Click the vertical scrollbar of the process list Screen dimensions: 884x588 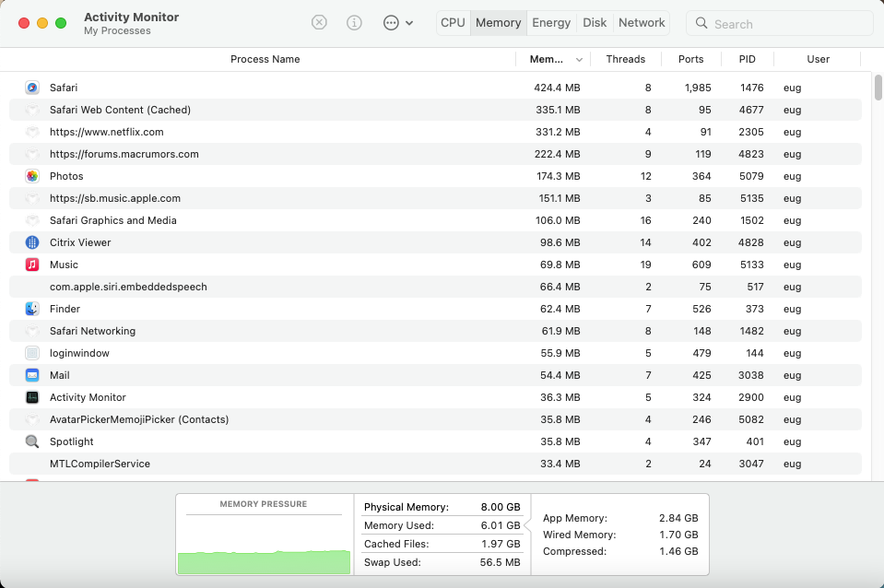pyautogui.click(x=878, y=88)
